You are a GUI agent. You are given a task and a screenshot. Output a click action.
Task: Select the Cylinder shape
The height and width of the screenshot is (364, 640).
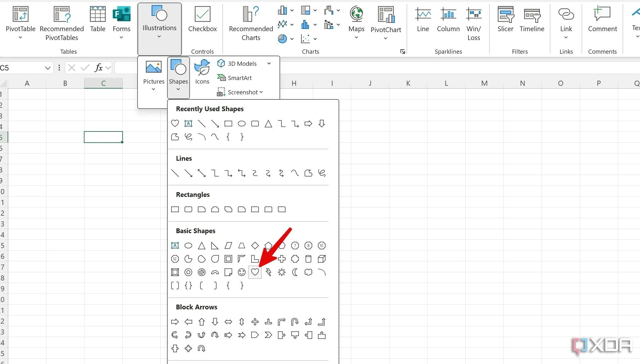click(308, 259)
